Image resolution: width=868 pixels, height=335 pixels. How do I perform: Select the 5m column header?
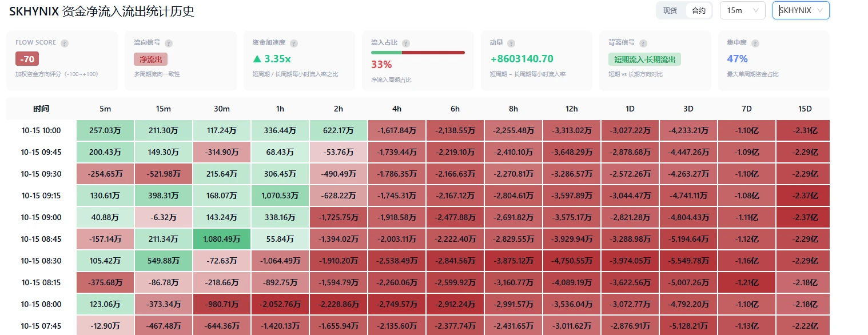pyautogui.click(x=105, y=109)
